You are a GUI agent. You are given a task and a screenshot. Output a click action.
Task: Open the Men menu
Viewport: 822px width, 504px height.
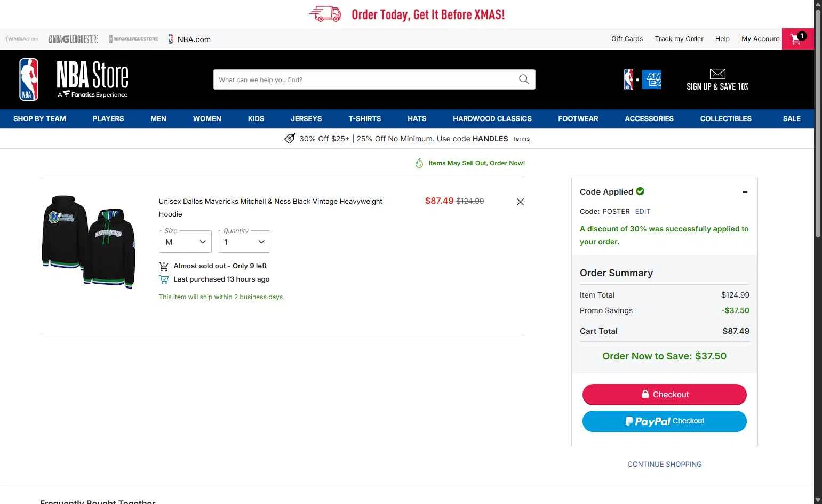pyautogui.click(x=158, y=118)
